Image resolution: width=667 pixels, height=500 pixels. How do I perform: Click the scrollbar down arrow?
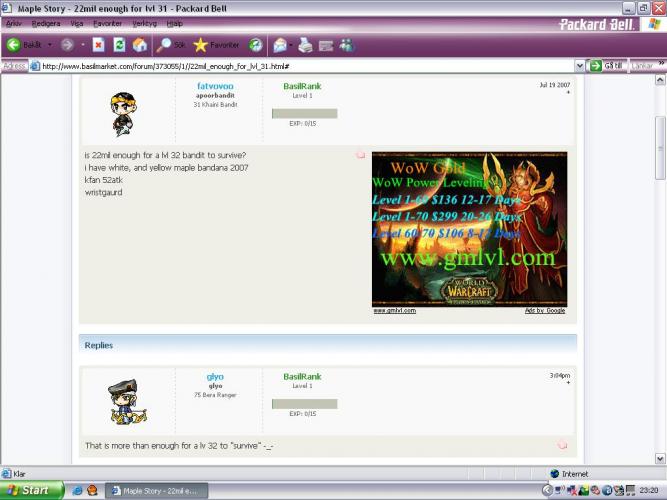tap(660, 459)
